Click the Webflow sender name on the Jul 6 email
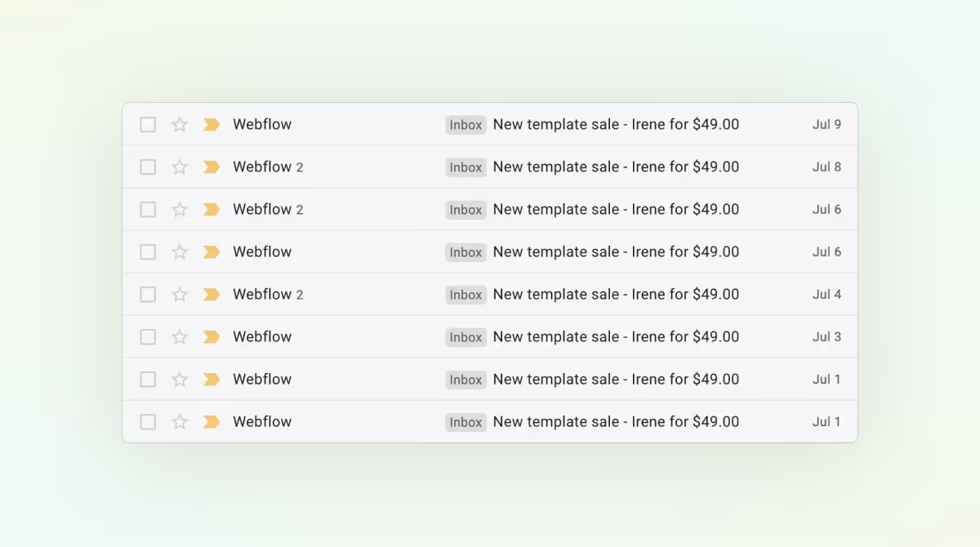This screenshot has width=980, height=547. click(x=262, y=251)
